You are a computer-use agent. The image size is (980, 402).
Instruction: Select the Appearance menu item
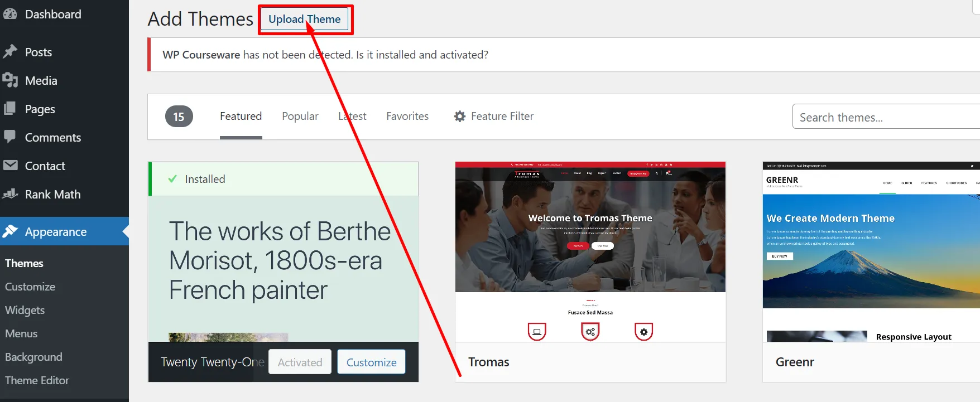[64, 231]
